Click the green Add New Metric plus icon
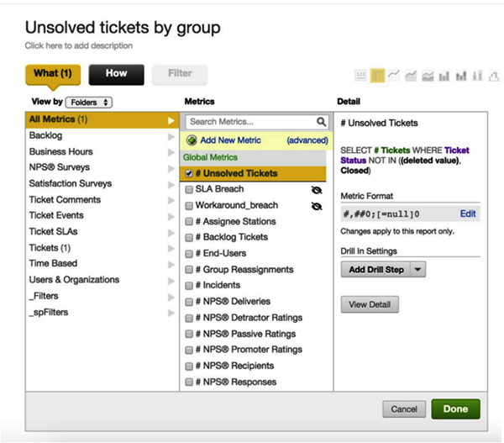The height and width of the screenshot is (443, 504). pyautogui.click(x=193, y=140)
